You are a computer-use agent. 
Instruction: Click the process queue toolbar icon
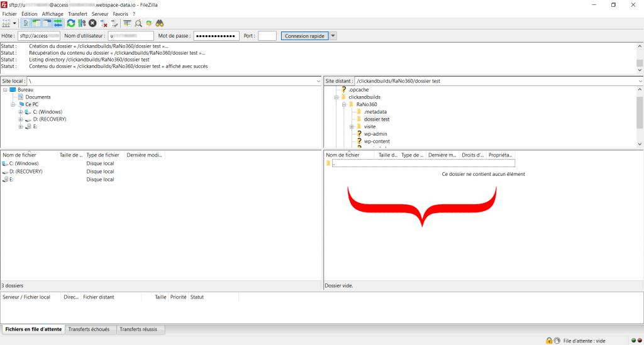tap(82, 23)
